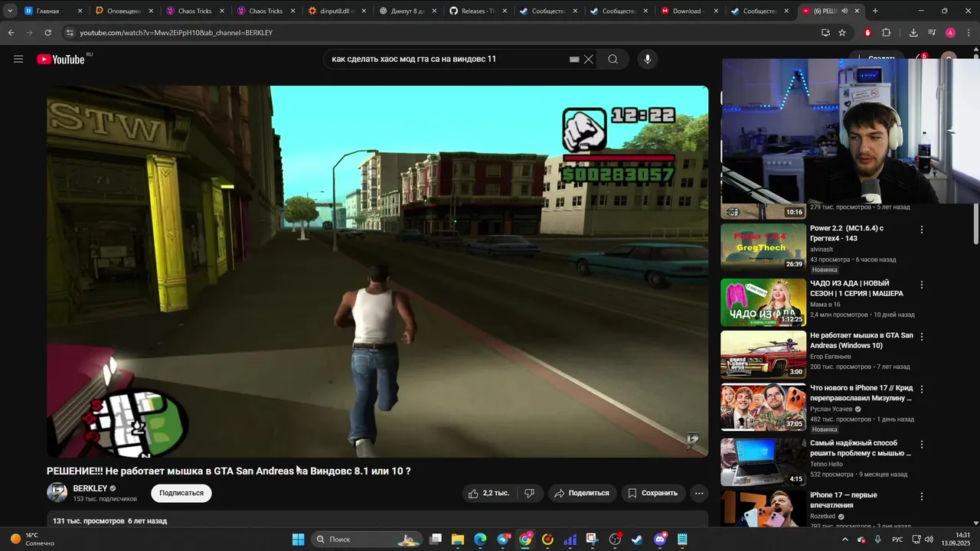The height and width of the screenshot is (551, 980).
Task: Open Не работает мышка Windows 10 title
Action: [861, 340]
